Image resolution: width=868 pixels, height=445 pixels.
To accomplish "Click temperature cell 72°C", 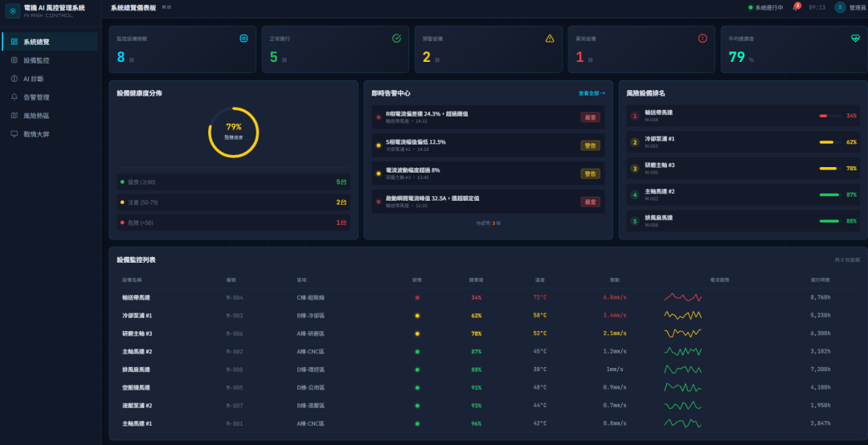I will click(540, 298).
